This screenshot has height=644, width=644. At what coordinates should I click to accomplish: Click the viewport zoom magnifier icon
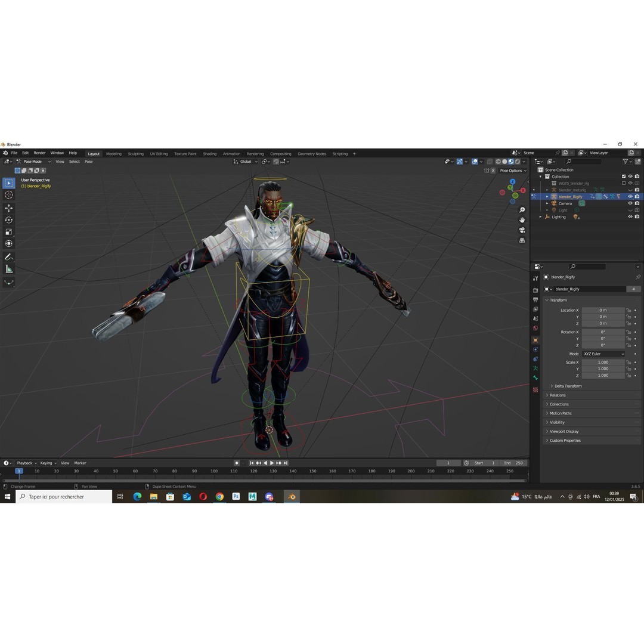(x=522, y=210)
